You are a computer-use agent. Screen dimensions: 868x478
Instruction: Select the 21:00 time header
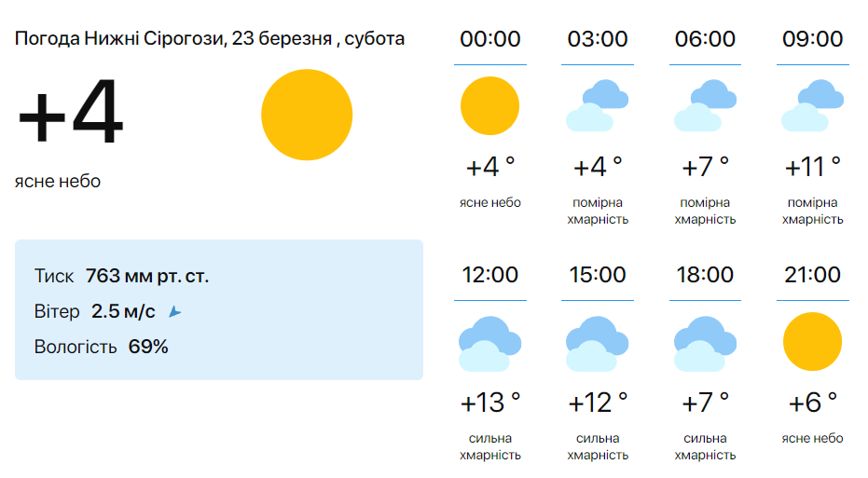coord(813,274)
